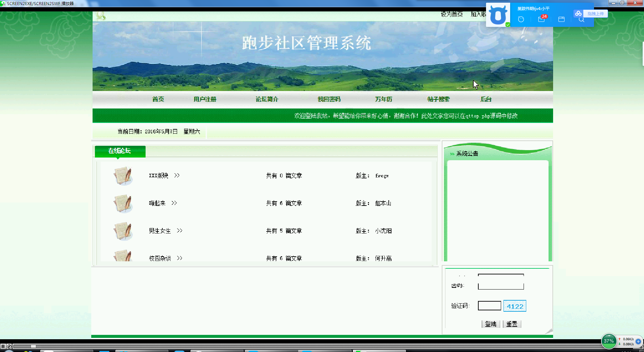This screenshot has height=352, width=644.
Task: Click the 设为首页 link
Action: coord(451,14)
